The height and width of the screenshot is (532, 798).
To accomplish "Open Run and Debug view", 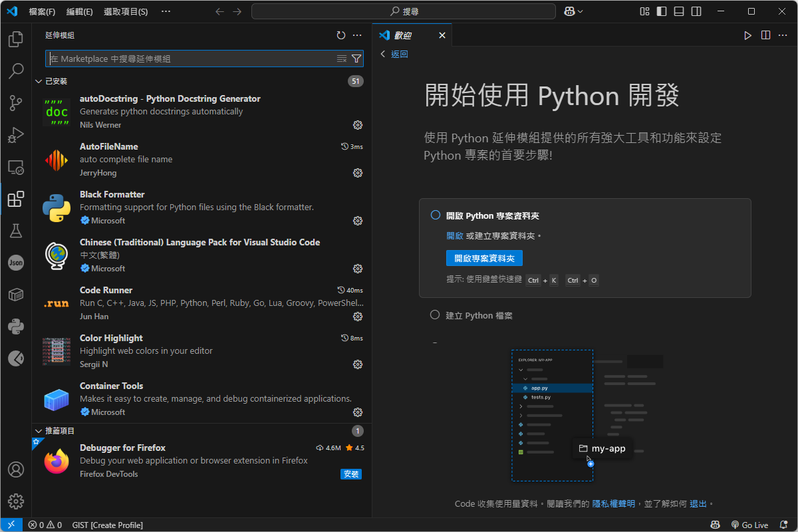I will (15, 135).
